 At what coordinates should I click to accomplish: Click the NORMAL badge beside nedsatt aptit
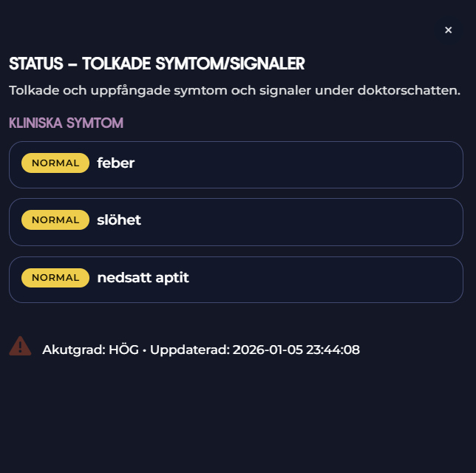pyautogui.click(x=55, y=278)
